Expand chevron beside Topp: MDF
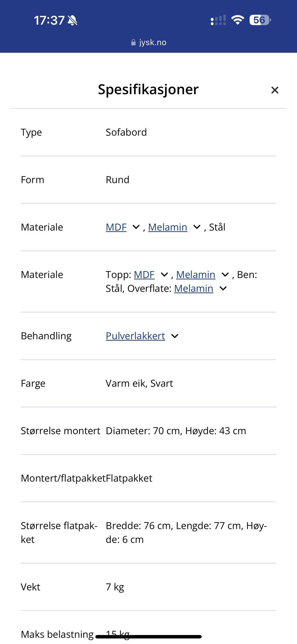Viewport: 297px width, 644px height. [164, 274]
